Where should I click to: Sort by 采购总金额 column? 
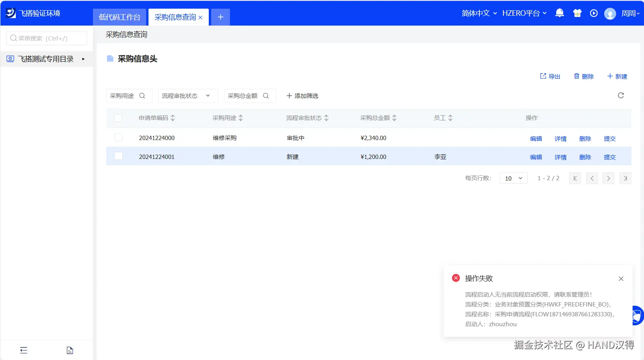click(394, 118)
